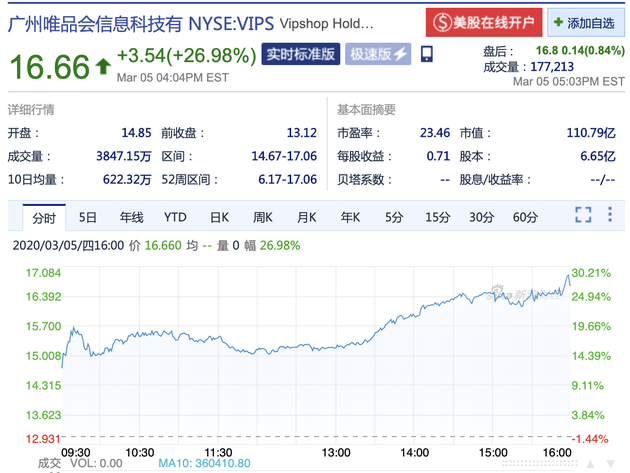
Task: Select the 日K tab
Action: [219, 217]
